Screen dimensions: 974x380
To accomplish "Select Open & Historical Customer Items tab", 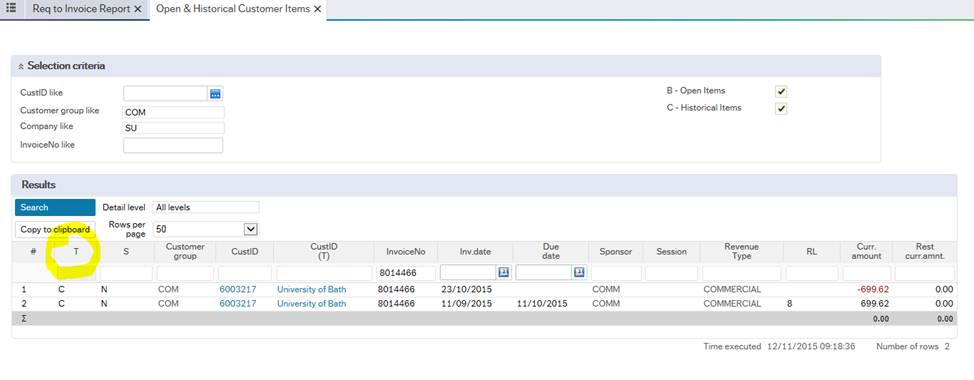I will [233, 9].
